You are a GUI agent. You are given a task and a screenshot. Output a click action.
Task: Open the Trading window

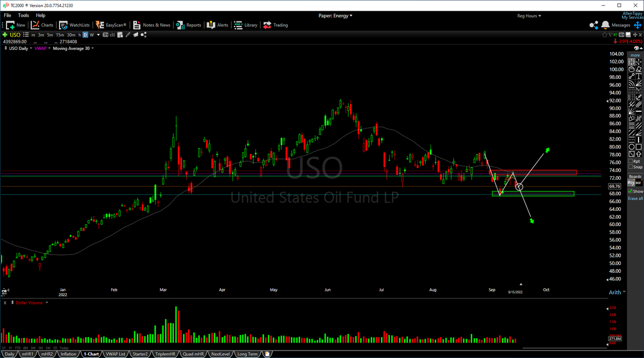tap(276, 25)
